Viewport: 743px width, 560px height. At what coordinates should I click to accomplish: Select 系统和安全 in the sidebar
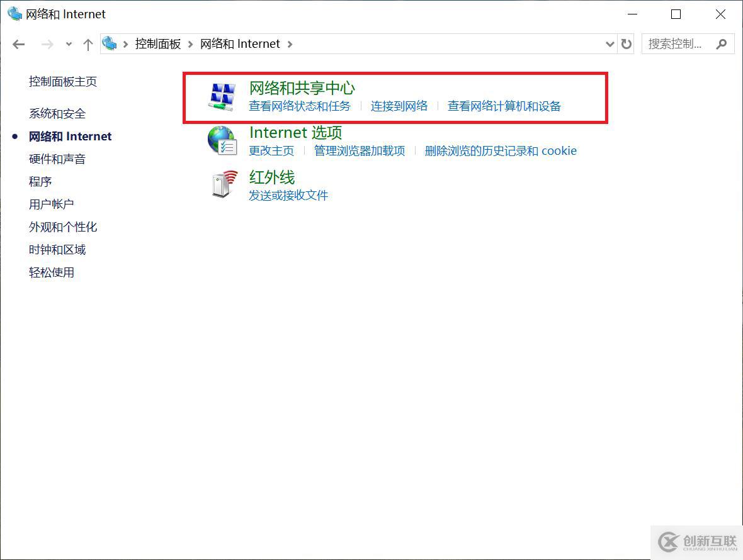pos(57,114)
